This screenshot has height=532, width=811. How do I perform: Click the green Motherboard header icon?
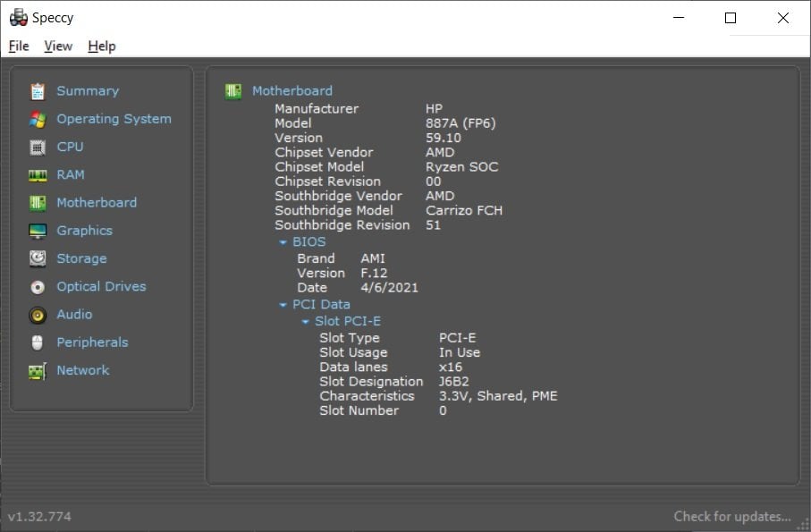click(x=233, y=91)
